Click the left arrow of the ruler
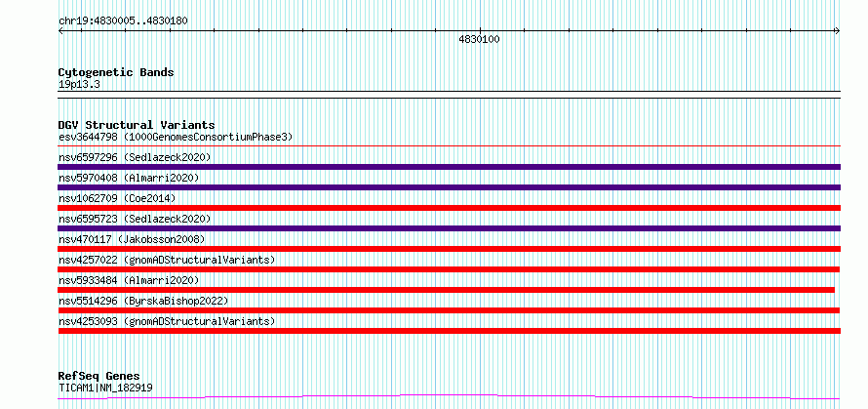 [x=60, y=31]
